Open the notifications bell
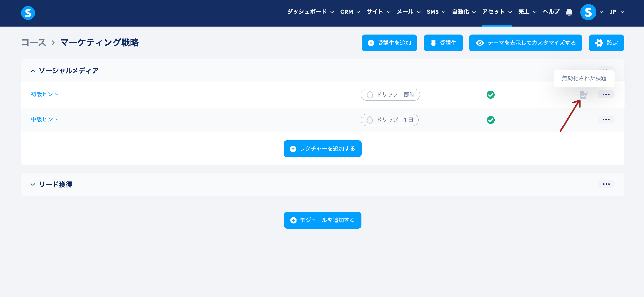 pos(569,12)
